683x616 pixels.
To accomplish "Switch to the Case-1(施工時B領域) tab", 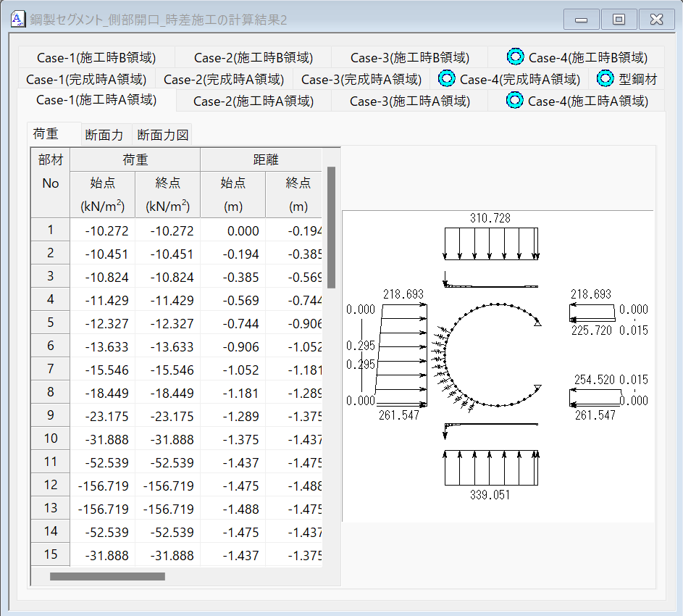I will point(96,57).
